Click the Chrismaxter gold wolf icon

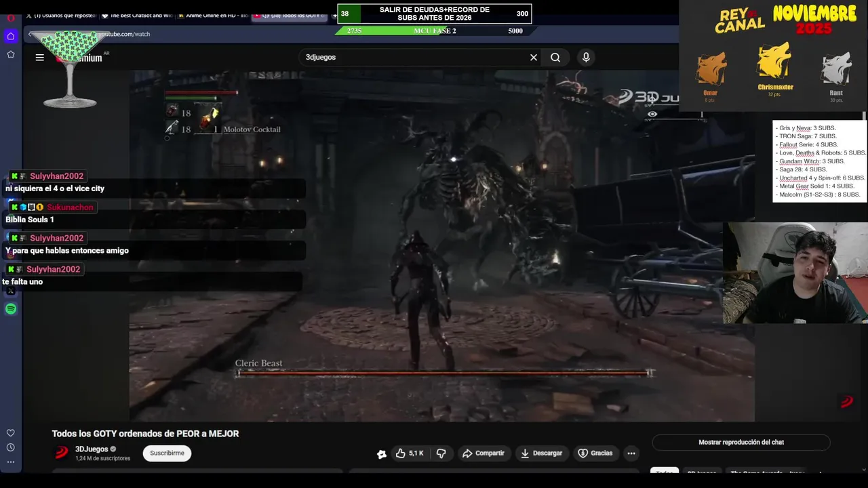(x=774, y=61)
